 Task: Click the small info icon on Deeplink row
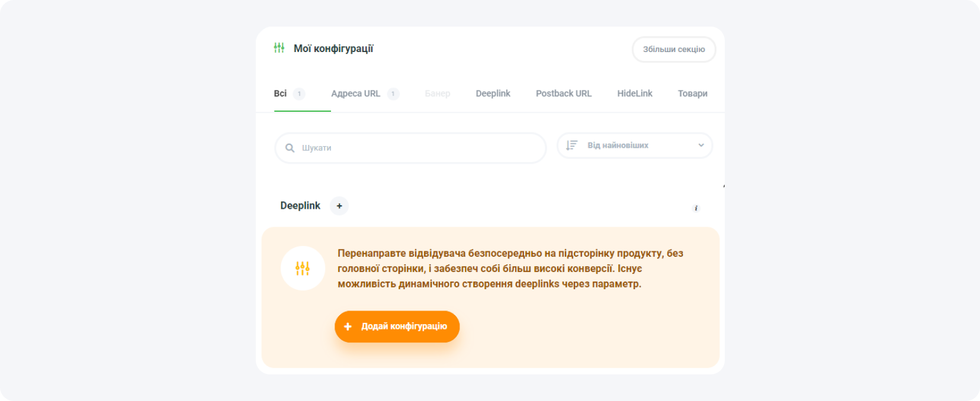coord(696,208)
